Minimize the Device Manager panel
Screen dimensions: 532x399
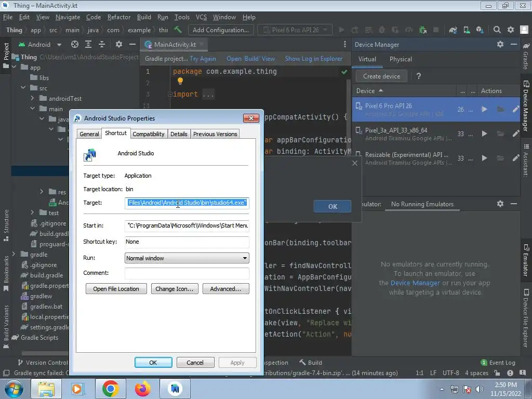point(514,44)
